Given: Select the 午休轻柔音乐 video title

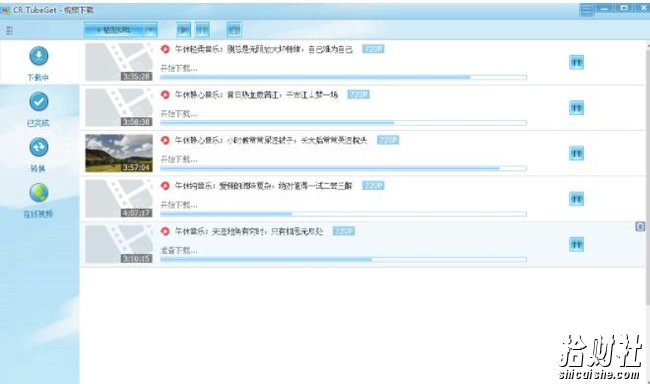Looking at the screenshot, I should pos(264,49).
